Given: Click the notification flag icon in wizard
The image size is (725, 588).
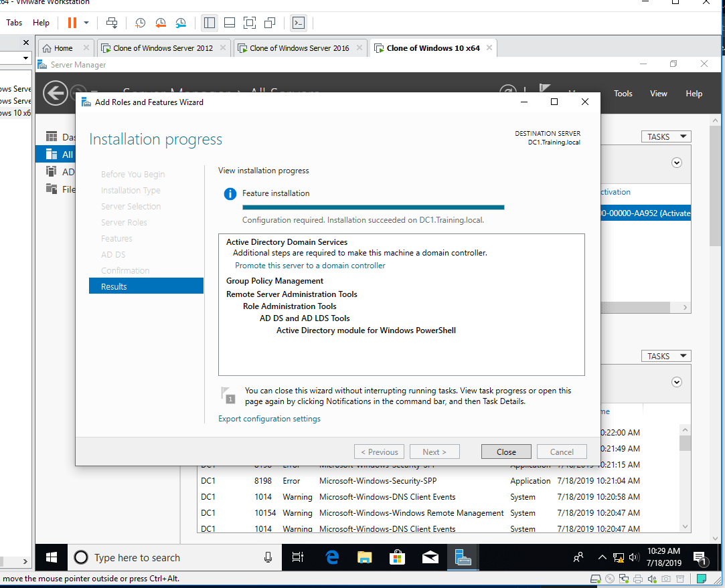Looking at the screenshot, I should click(x=228, y=395).
